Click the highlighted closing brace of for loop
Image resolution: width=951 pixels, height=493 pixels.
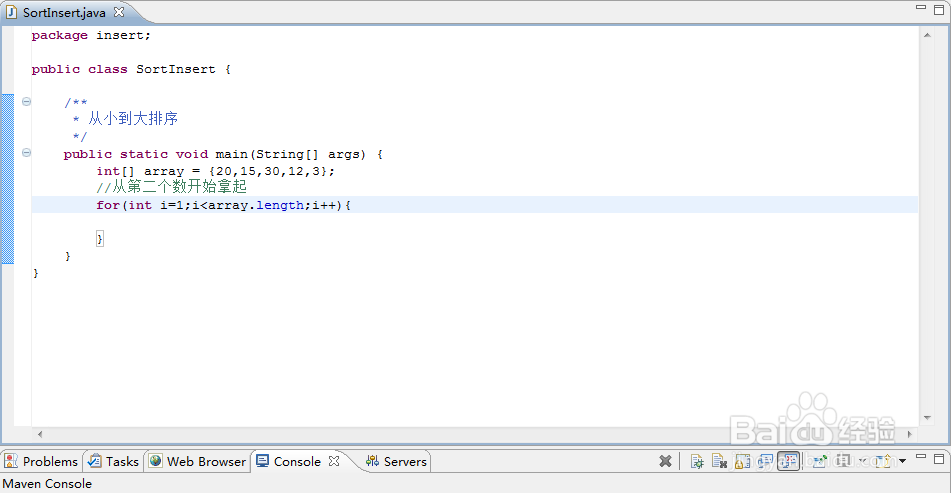[99, 239]
